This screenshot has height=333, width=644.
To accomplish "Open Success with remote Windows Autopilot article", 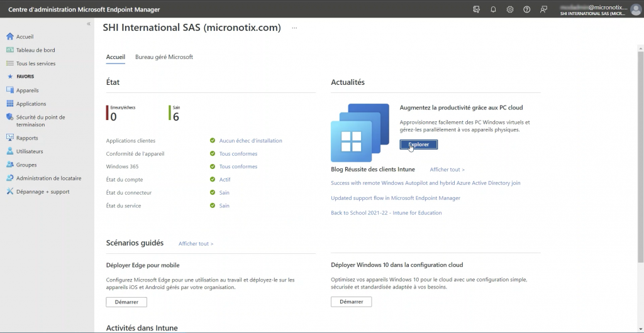I will [x=426, y=183].
